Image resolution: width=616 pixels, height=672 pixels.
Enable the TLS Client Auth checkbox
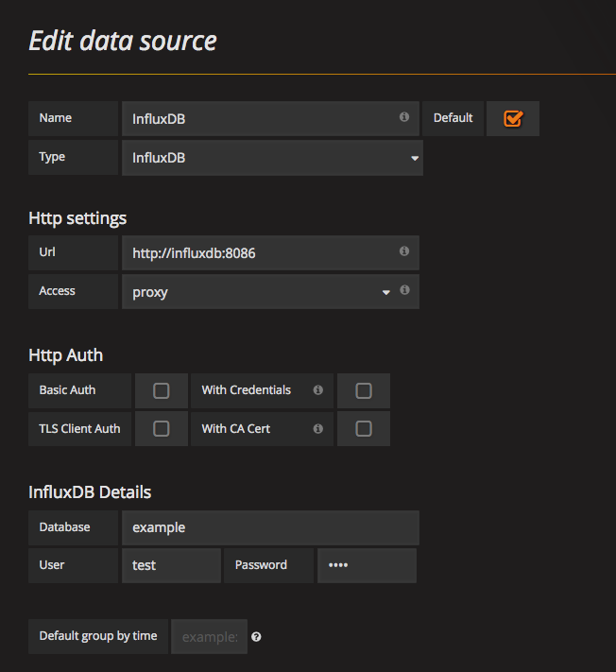[x=161, y=428]
